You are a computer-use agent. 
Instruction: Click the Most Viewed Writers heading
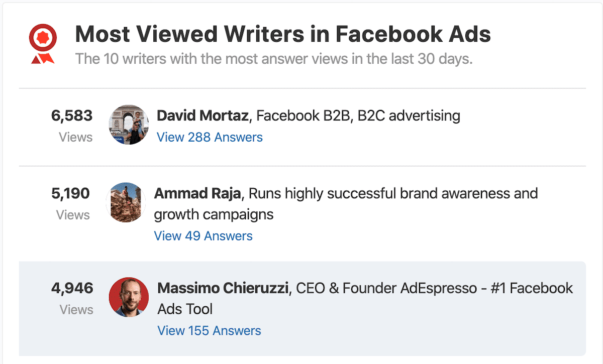(283, 34)
